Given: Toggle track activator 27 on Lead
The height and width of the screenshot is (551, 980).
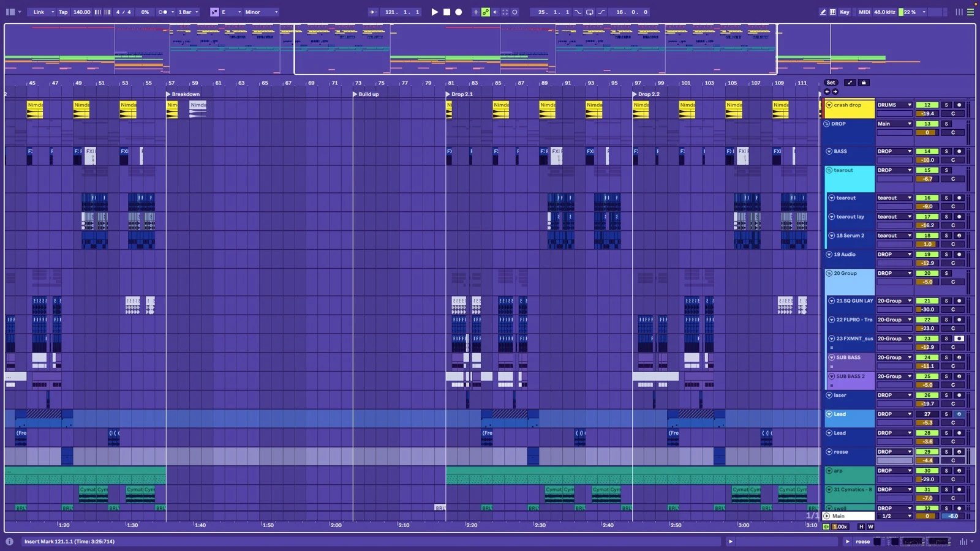Looking at the screenshot, I should (x=927, y=414).
